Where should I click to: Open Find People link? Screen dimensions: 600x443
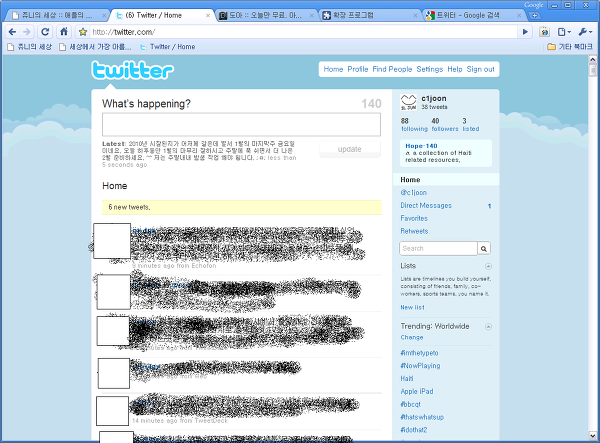[392, 69]
